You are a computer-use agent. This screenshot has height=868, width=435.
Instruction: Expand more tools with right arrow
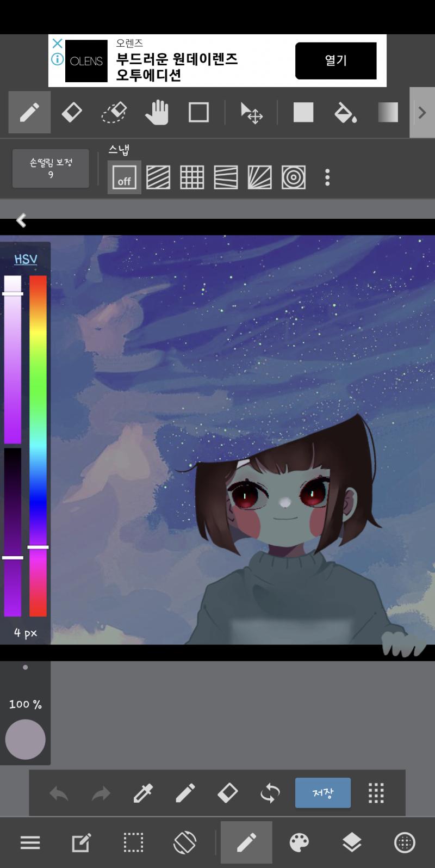(x=422, y=113)
